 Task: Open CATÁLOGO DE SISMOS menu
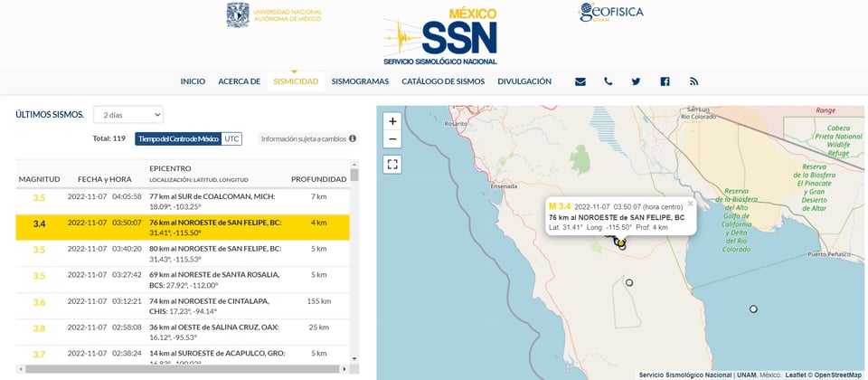(x=443, y=81)
